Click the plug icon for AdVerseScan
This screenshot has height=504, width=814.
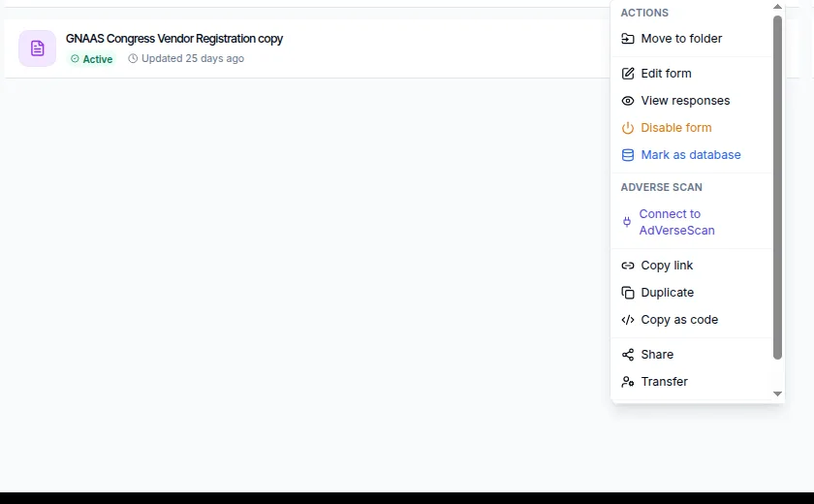click(627, 222)
